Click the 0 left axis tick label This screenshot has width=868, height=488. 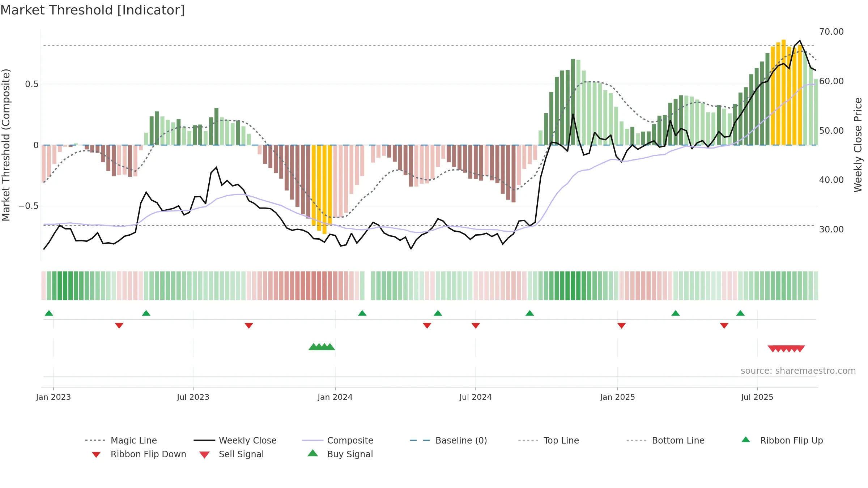36,145
